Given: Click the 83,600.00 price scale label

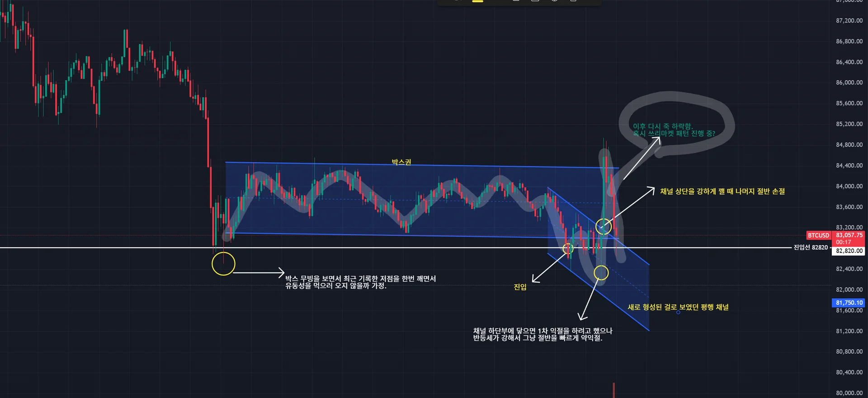Looking at the screenshot, I should [849, 207].
